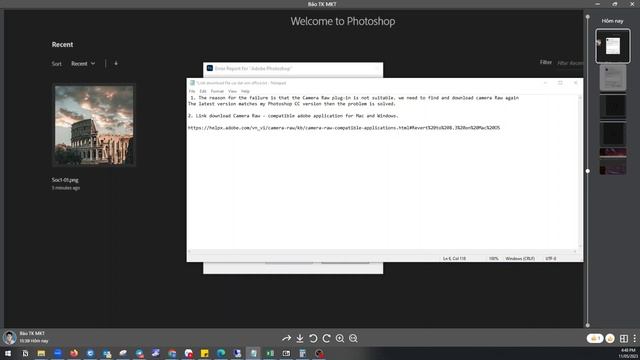
Task: Select the highlighted first thumbnail in Hôm nay
Action: [x=612, y=46]
